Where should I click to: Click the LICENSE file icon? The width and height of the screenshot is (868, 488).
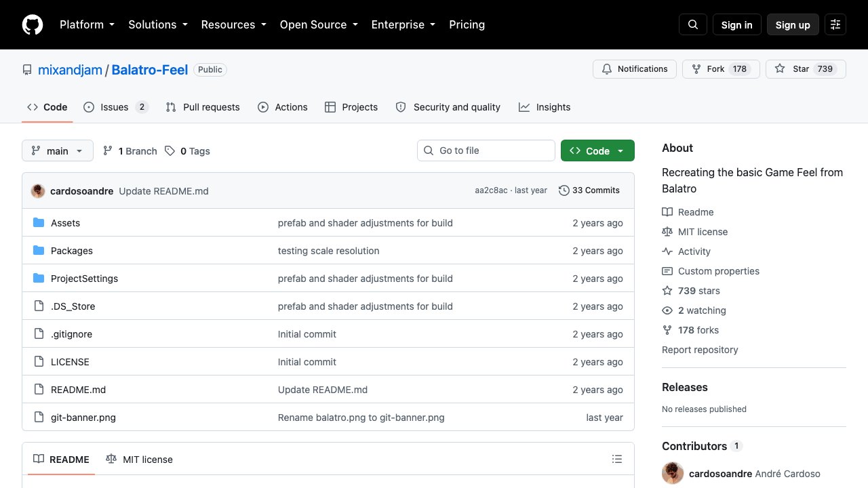[x=39, y=362]
